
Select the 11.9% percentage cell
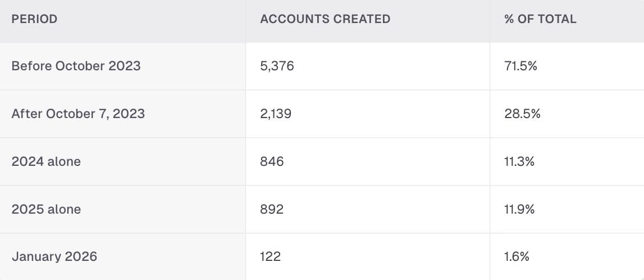click(519, 209)
